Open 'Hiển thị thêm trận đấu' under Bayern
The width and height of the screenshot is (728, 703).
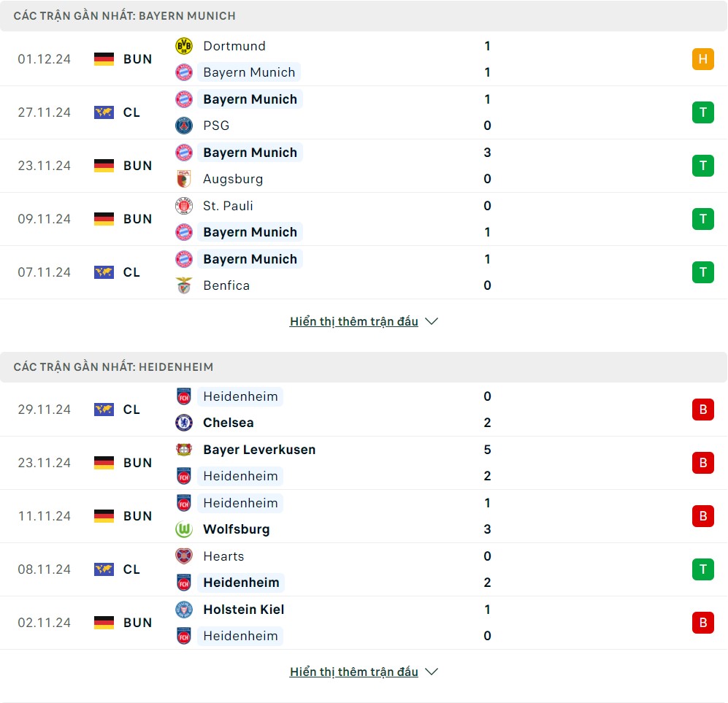[x=354, y=321]
